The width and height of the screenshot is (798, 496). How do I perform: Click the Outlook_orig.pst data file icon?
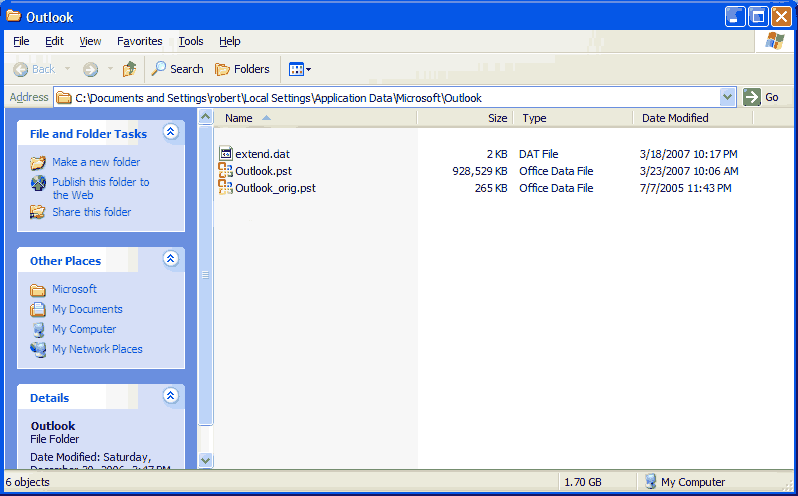click(x=225, y=187)
